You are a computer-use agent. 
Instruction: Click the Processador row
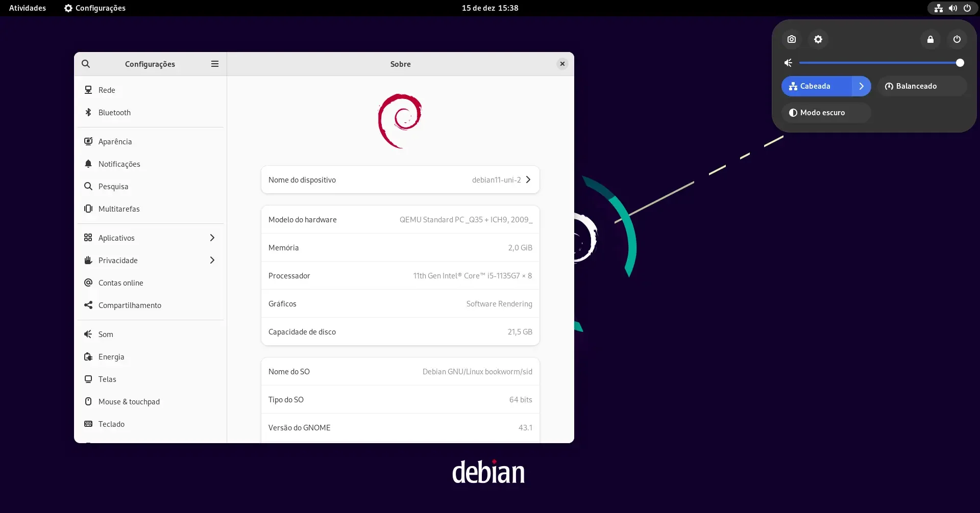[x=400, y=275]
